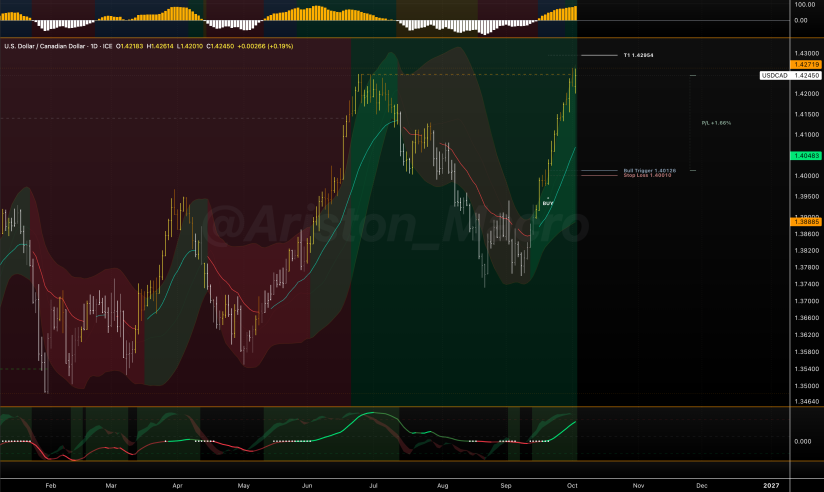Click the Nov label on time axis

tap(638, 486)
